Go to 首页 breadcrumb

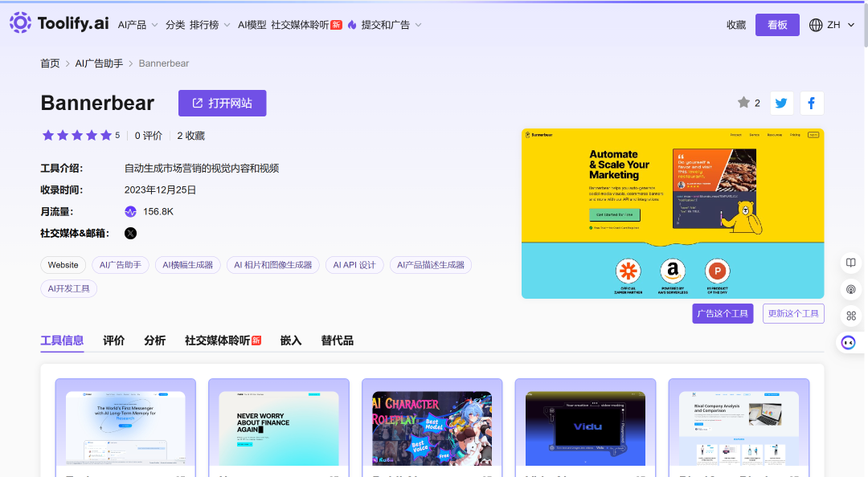click(50, 63)
